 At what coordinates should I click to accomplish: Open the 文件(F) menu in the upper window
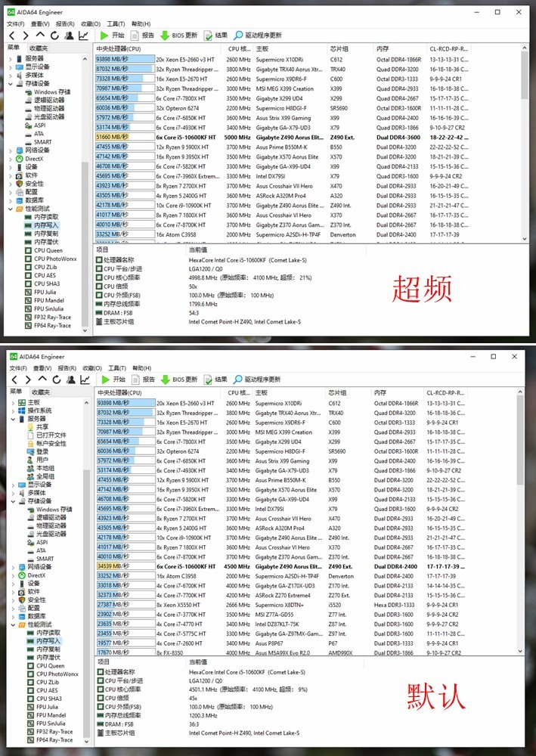(16, 23)
